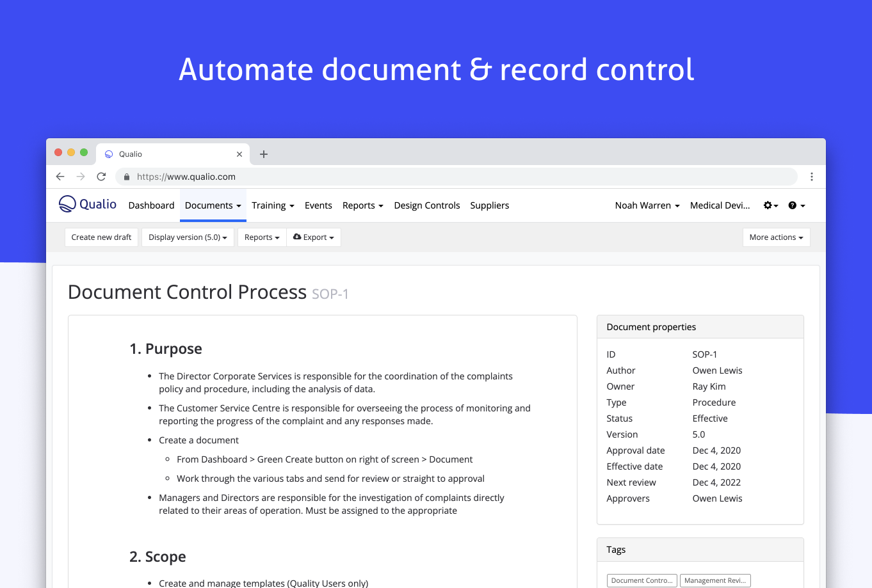872x588 pixels.
Task: Open the Suppliers page
Action: [x=490, y=205]
